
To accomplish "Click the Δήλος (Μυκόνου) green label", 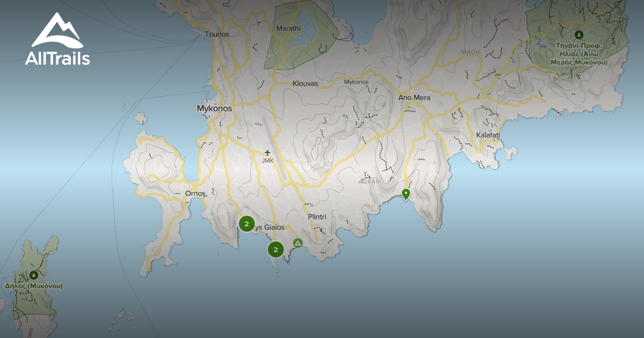I will tap(34, 286).
